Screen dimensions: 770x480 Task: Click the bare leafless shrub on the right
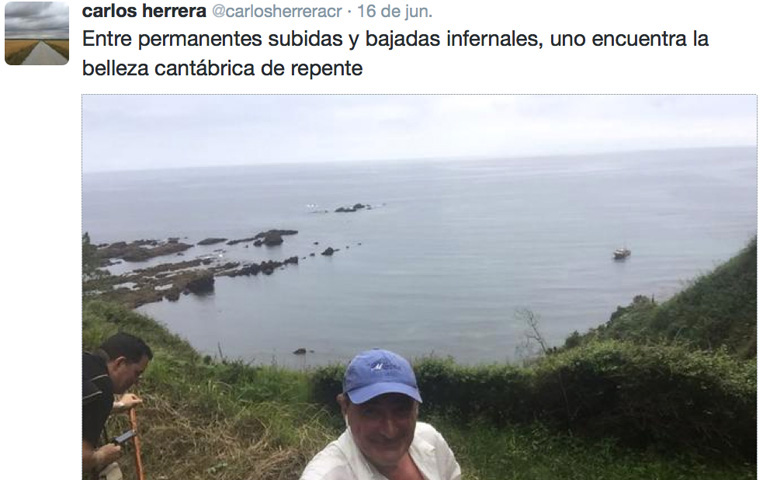point(531,330)
